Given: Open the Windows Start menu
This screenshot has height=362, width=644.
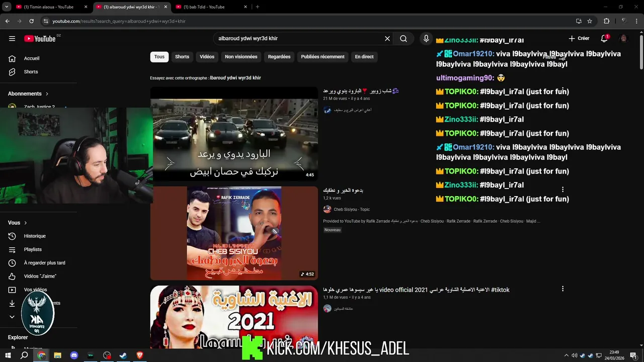Looking at the screenshot, I should point(8,355).
